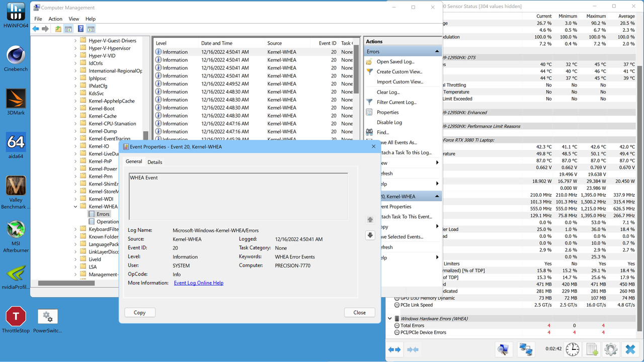
Task: Sort events by Source column header
Action: (275, 43)
